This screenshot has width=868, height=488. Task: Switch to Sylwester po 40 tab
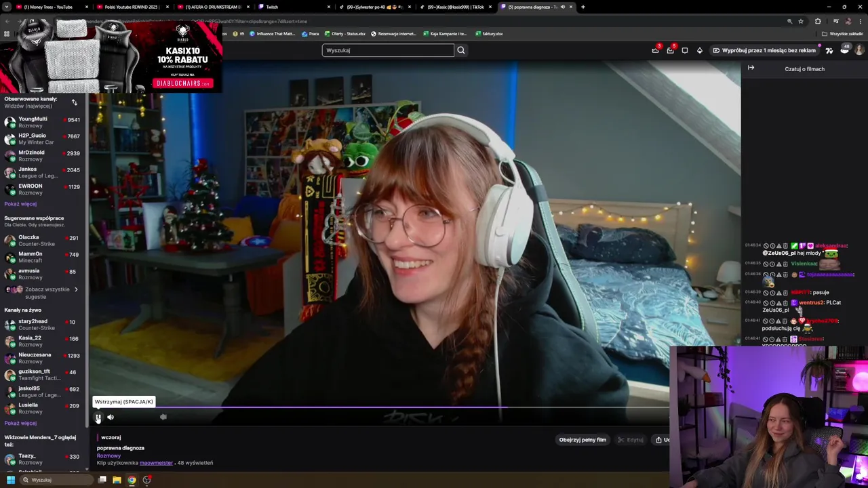pyautogui.click(x=375, y=7)
